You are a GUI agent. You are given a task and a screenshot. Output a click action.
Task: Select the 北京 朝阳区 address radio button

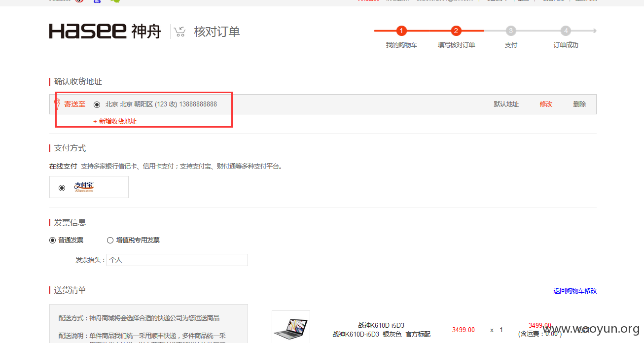[97, 104]
